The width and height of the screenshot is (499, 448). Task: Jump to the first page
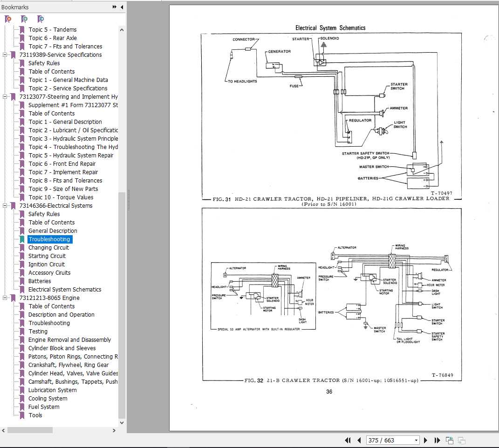(x=348, y=440)
